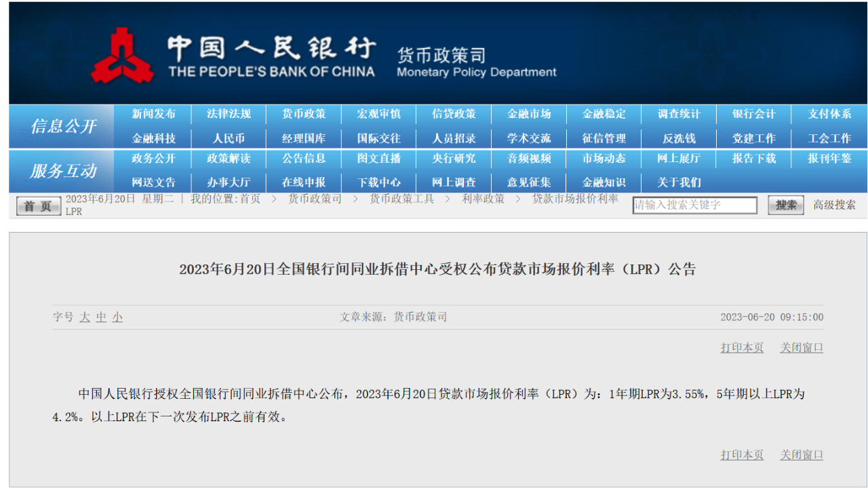Focus the search keyword input box
This screenshot has width=868, height=489.
click(x=695, y=205)
